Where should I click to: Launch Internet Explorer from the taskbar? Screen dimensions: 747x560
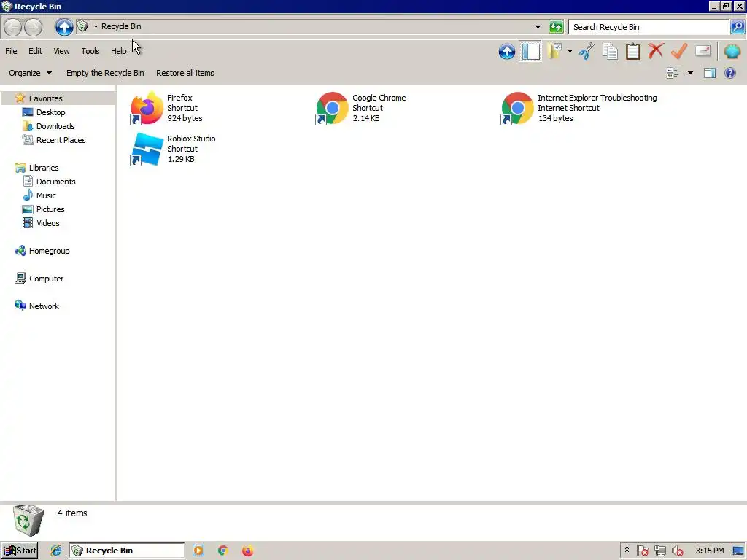[x=55, y=551]
